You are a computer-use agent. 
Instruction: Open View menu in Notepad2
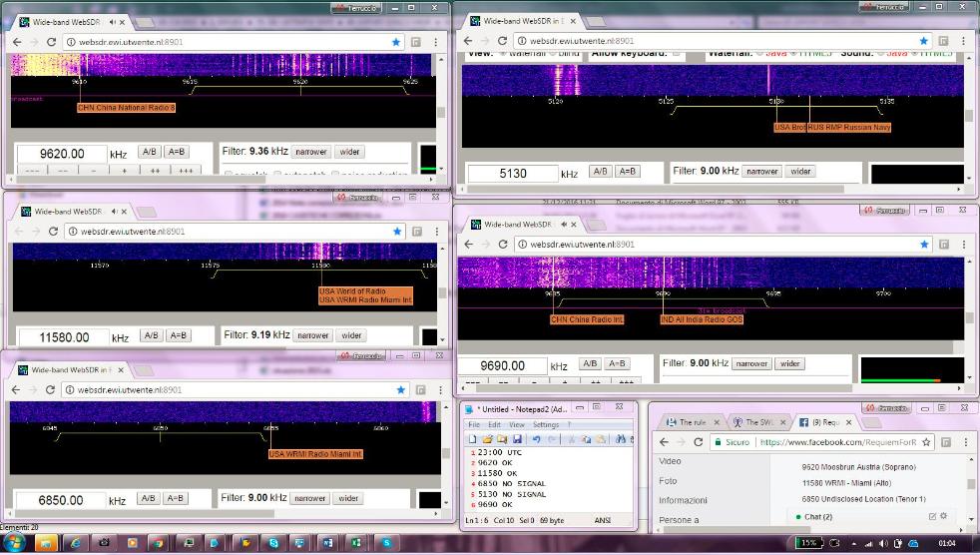tap(516, 425)
